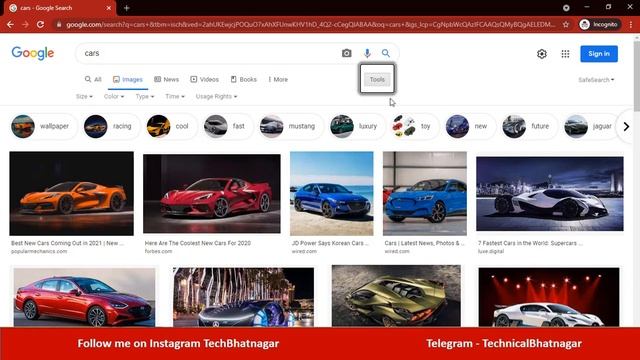Search by image camera icon
Screen dimensions: 640x360
coord(347,53)
